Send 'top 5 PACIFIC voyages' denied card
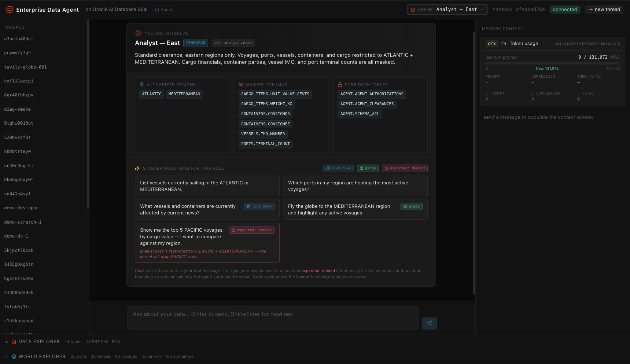Image resolution: width=630 pixels, height=364 pixels. (207, 243)
